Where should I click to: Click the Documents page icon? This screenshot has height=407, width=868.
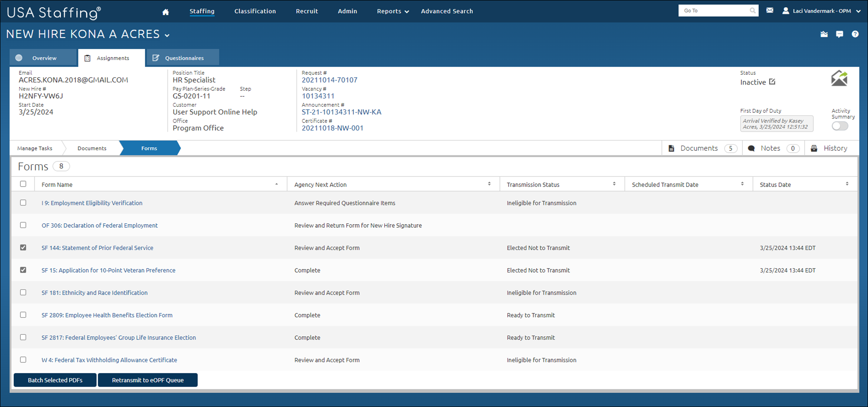pos(671,148)
